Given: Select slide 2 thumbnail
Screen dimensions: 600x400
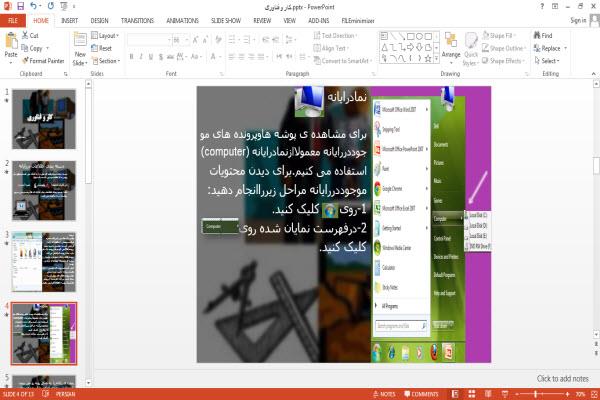Looking at the screenshot, I should coord(44,191).
